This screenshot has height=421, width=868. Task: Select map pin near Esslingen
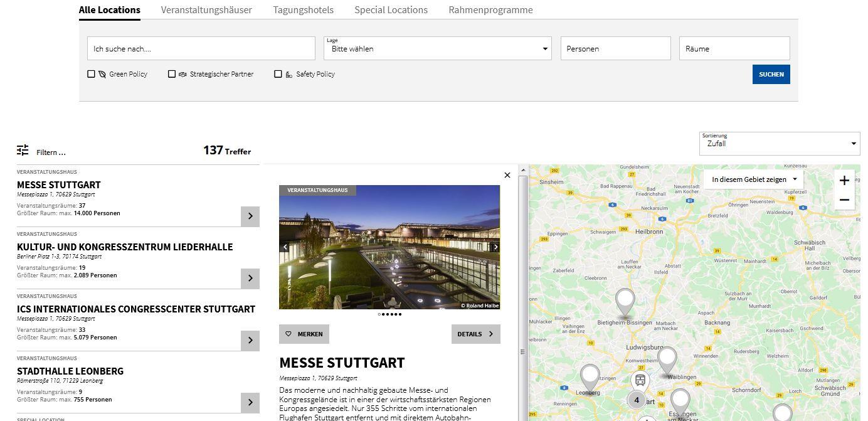click(680, 403)
